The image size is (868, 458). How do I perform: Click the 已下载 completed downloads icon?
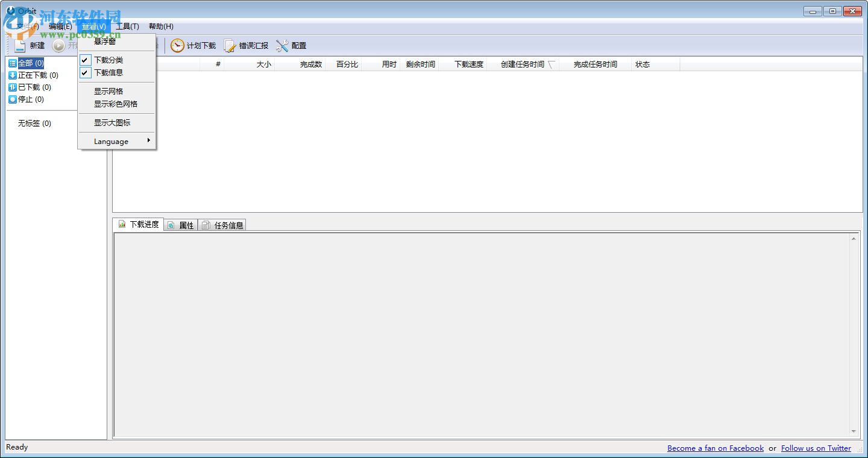[x=13, y=87]
